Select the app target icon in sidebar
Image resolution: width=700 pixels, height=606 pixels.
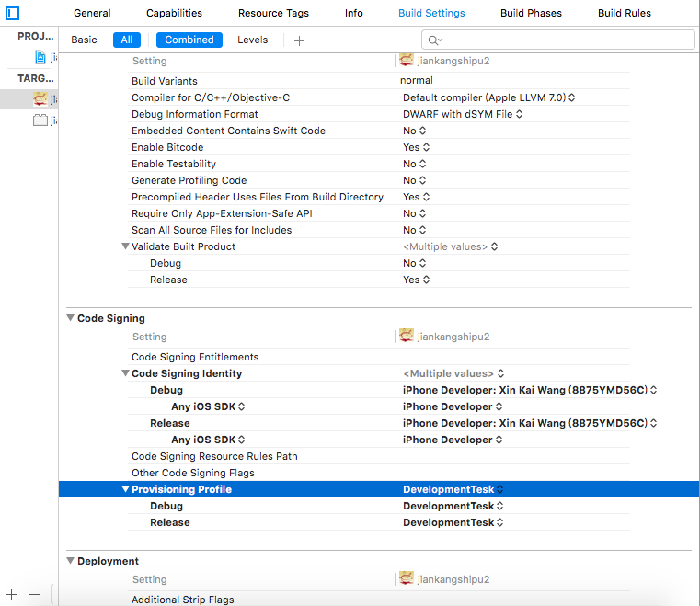(40, 98)
